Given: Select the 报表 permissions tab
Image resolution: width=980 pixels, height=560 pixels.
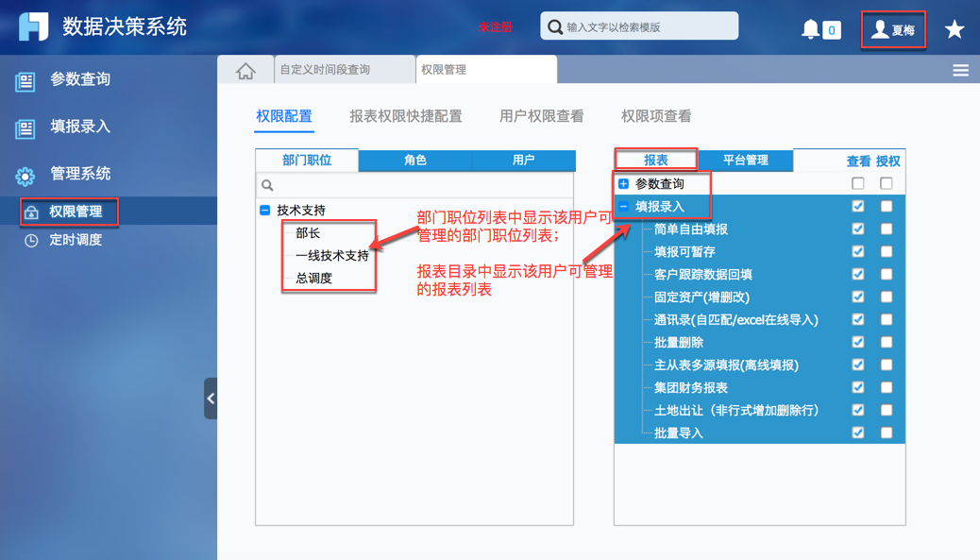Looking at the screenshot, I should click(655, 160).
